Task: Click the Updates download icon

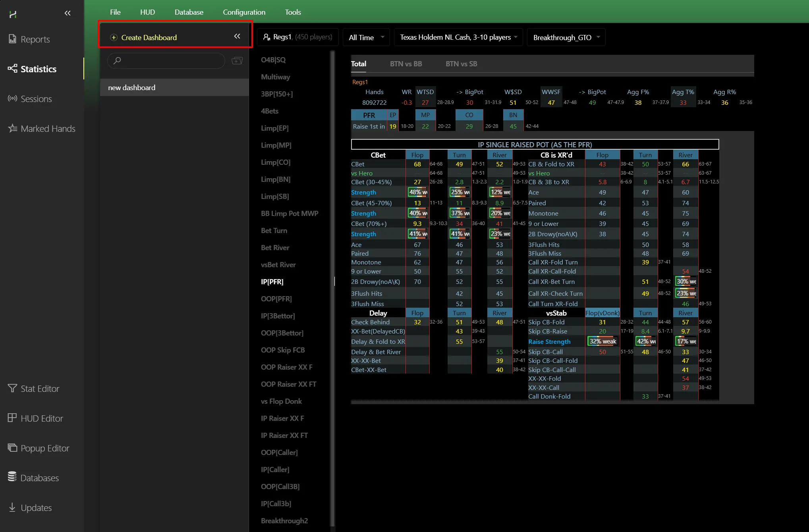Action: click(12, 507)
